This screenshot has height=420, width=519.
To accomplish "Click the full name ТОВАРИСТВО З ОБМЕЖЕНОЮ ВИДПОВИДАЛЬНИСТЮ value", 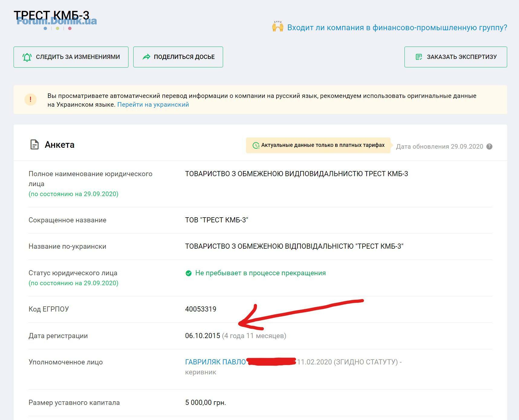I will coord(297,174).
